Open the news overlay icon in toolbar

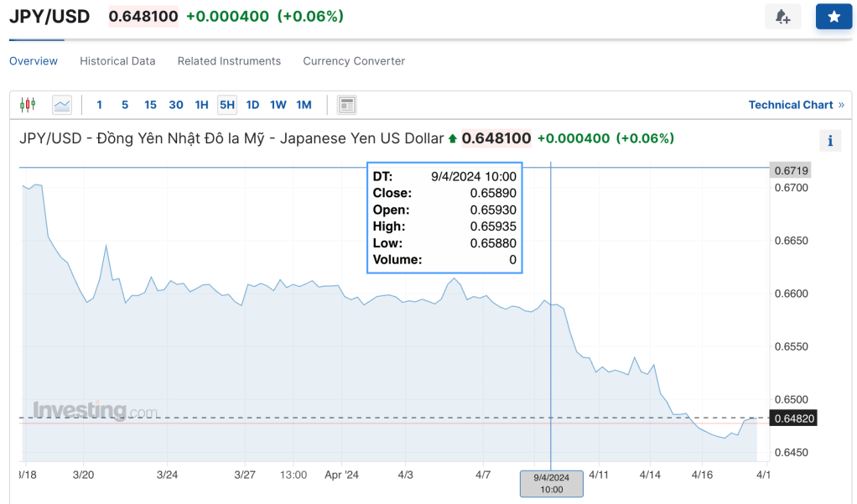(347, 105)
